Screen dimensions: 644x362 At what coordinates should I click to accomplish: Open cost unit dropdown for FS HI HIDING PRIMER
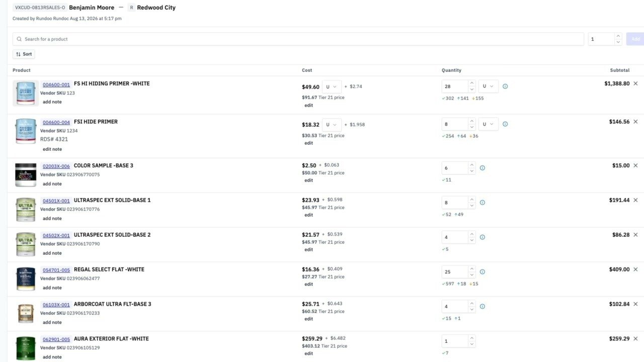pyautogui.click(x=332, y=86)
